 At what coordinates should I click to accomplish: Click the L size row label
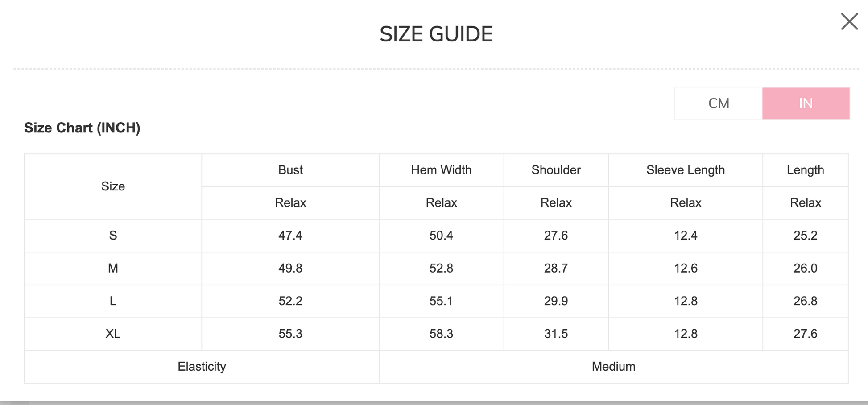[113, 301]
